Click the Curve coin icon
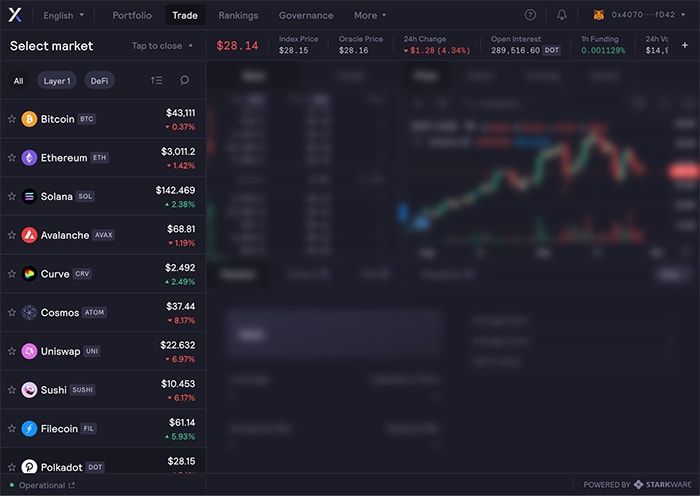Viewport: 700px width, 496px height. [x=29, y=274]
